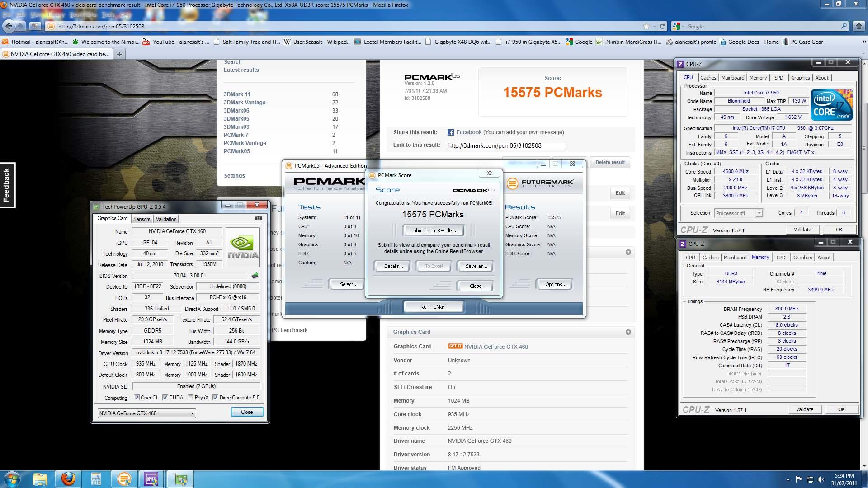Show hidden system tray icons
868x488 pixels.
pyautogui.click(x=788, y=479)
